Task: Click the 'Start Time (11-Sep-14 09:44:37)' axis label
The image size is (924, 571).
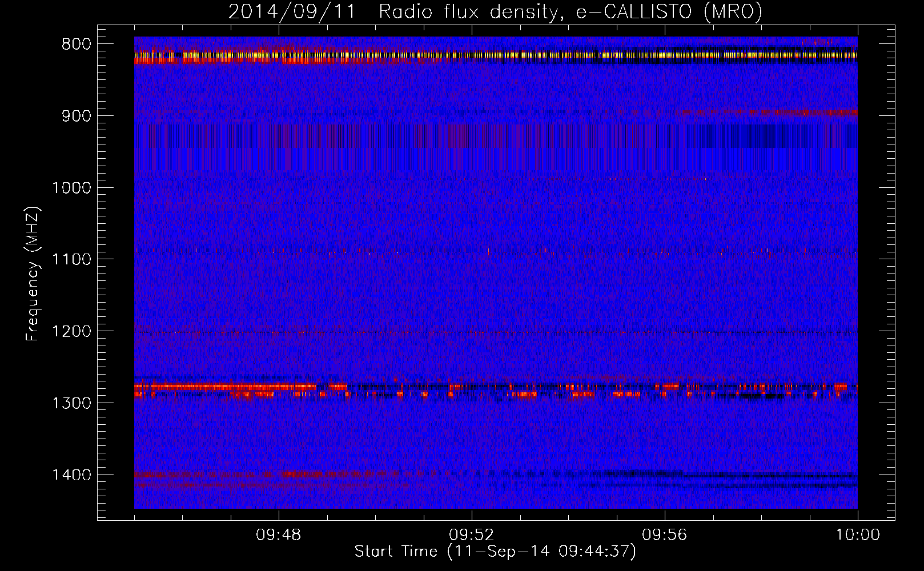Action: (495, 552)
